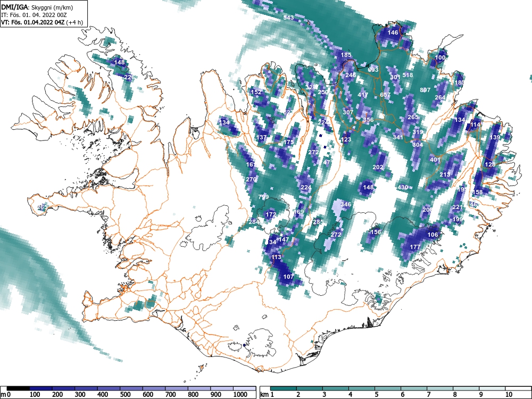Click the visibility value 137 on the map

[261, 137]
